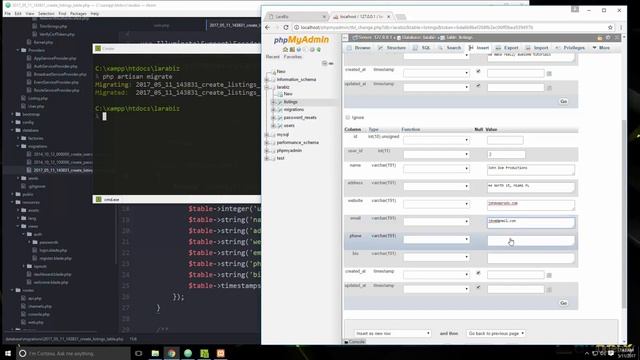Open the 'Insert as new row' dropdown
This screenshot has height=360, width=640.
(392, 333)
